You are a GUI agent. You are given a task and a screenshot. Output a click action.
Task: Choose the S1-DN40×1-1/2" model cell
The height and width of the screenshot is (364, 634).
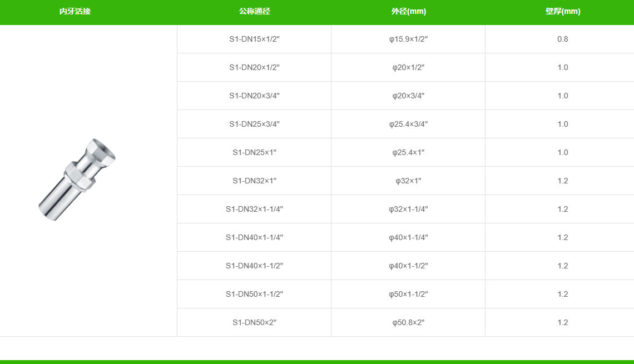pos(254,266)
